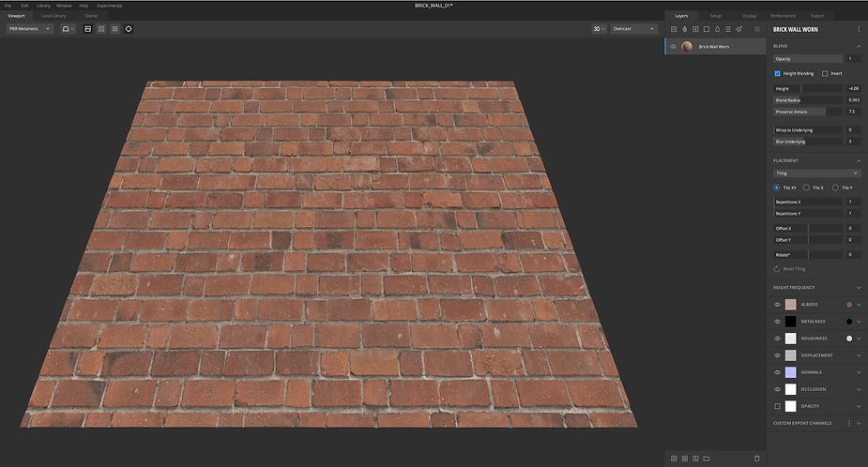Select the Tile X radio button

pyautogui.click(x=806, y=188)
